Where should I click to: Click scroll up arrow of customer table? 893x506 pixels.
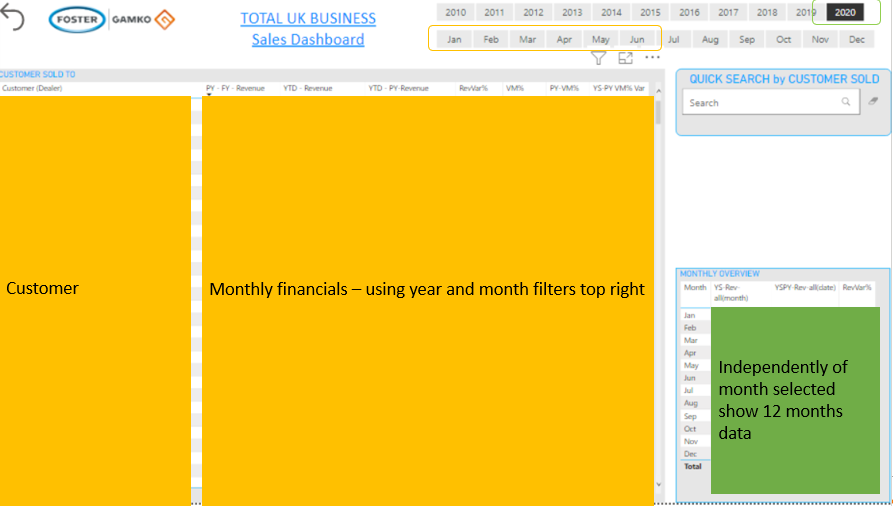coord(658,91)
